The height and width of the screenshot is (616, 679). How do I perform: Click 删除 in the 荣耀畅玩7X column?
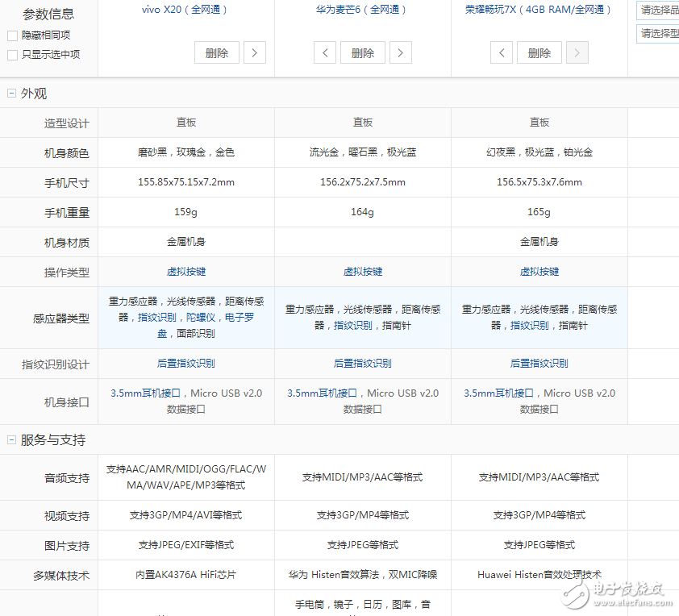point(539,52)
